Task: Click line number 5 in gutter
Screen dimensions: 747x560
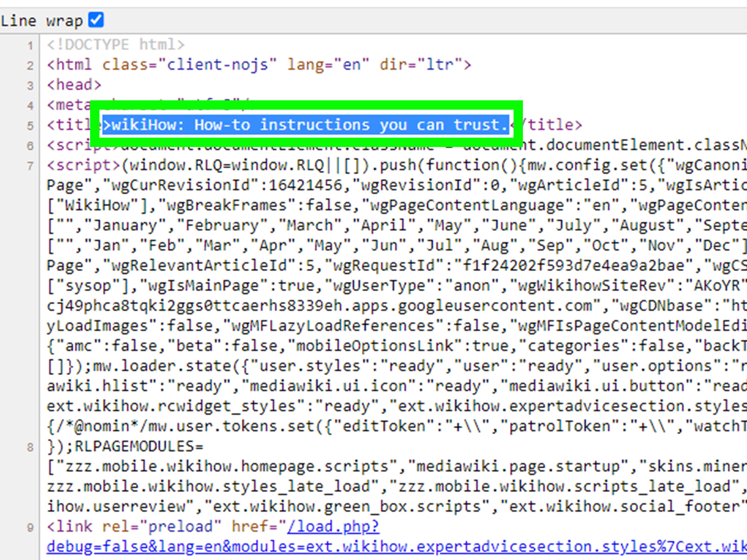Action: pyautogui.click(x=30, y=126)
